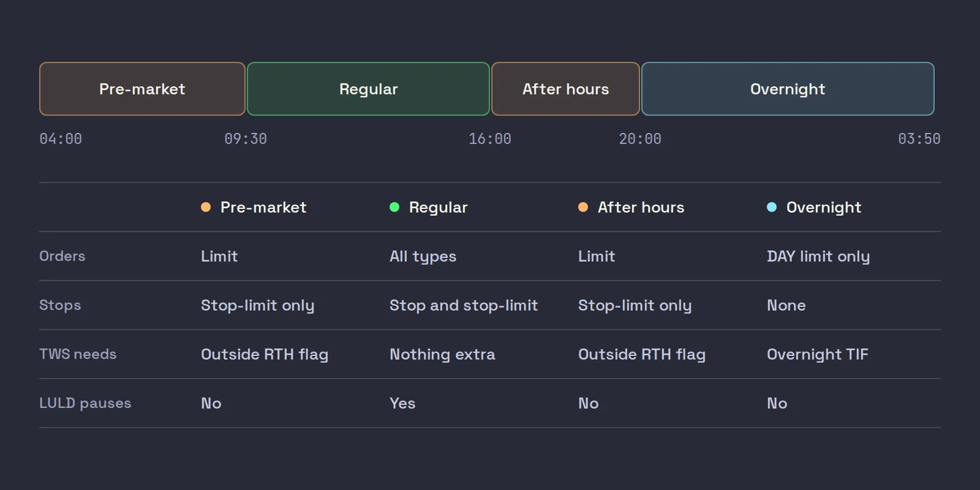Screen dimensions: 980x490
Task: Click the TWS needs row label
Action: pos(78,354)
